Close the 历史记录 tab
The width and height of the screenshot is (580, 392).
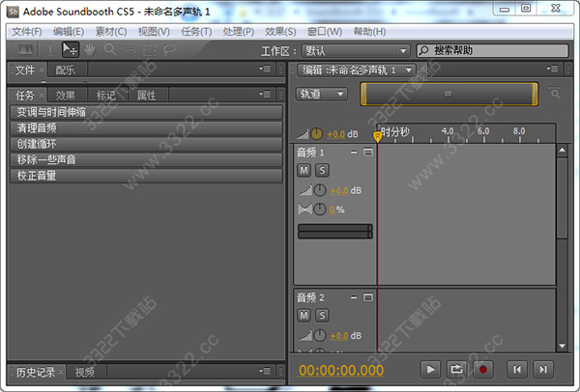click(x=61, y=371)
